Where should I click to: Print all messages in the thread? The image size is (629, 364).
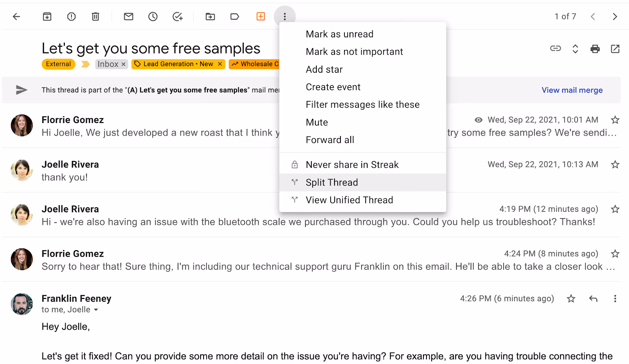click(x=595, y=49)
